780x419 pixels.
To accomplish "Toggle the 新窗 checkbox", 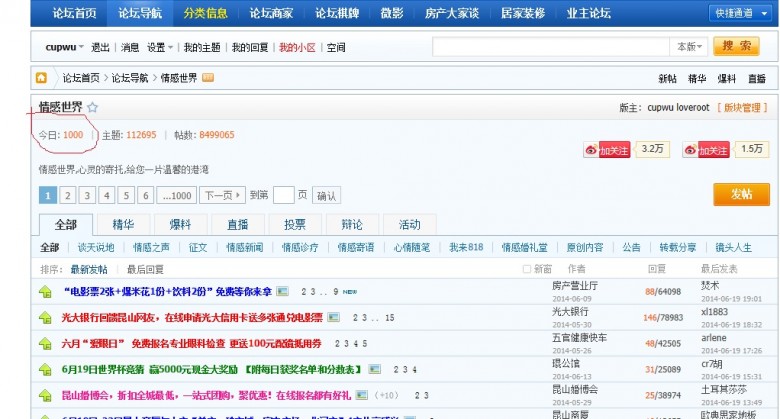I will 527,269.
